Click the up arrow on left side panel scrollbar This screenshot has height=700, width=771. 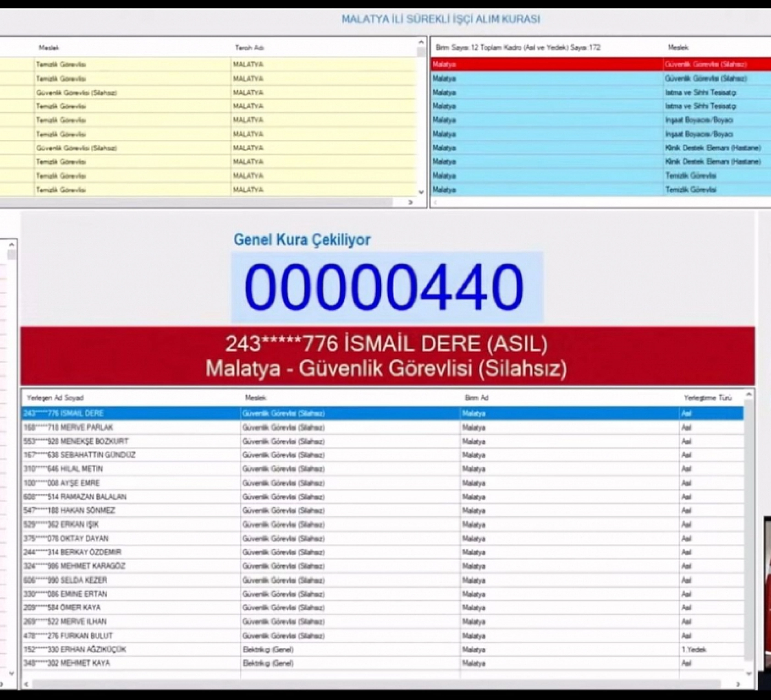point(12,245)
